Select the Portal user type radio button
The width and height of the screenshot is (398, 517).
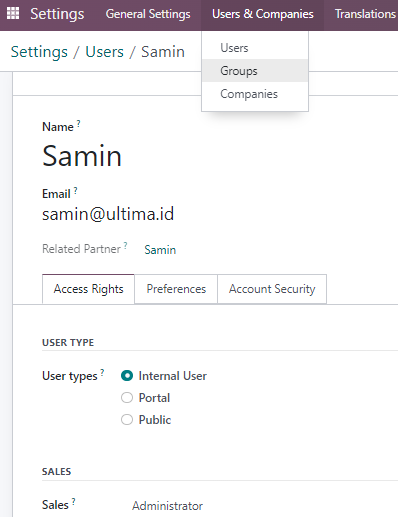coord(127,397)
